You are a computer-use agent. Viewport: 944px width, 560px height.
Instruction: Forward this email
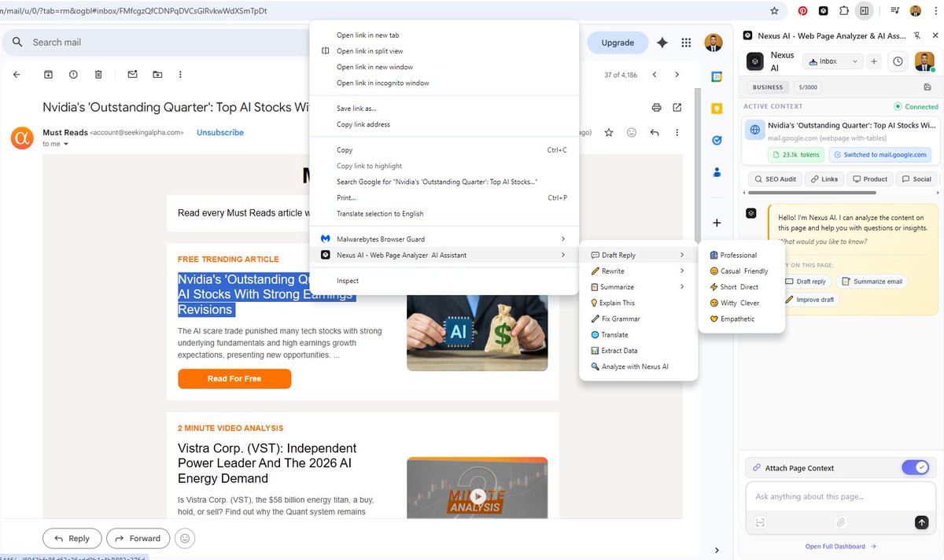coord(138,539)
